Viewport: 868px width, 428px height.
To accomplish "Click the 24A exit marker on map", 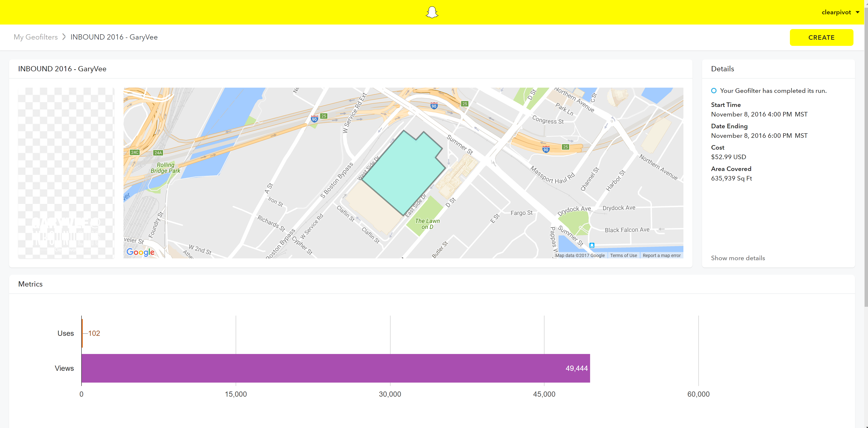I will click(x=158, y=153).
